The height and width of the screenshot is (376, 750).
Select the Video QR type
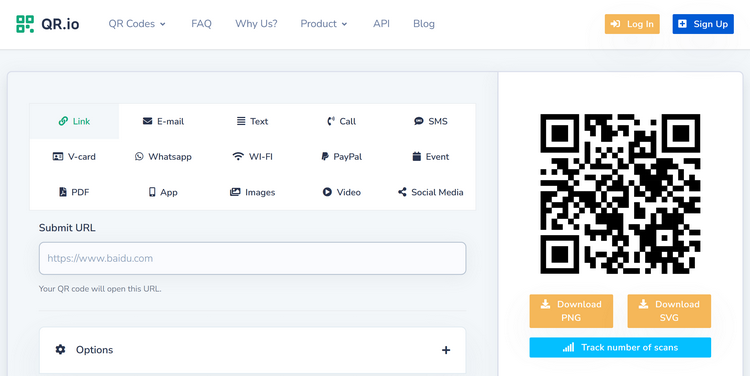pos(342,192)
